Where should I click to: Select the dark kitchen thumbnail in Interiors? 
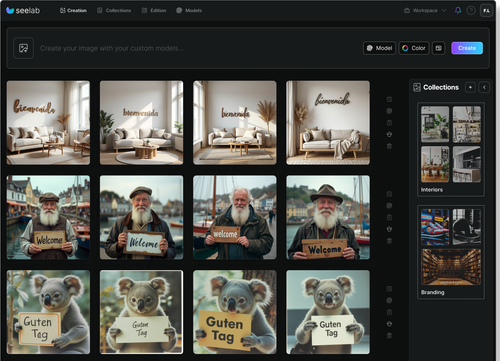click(x=467, y=164)
